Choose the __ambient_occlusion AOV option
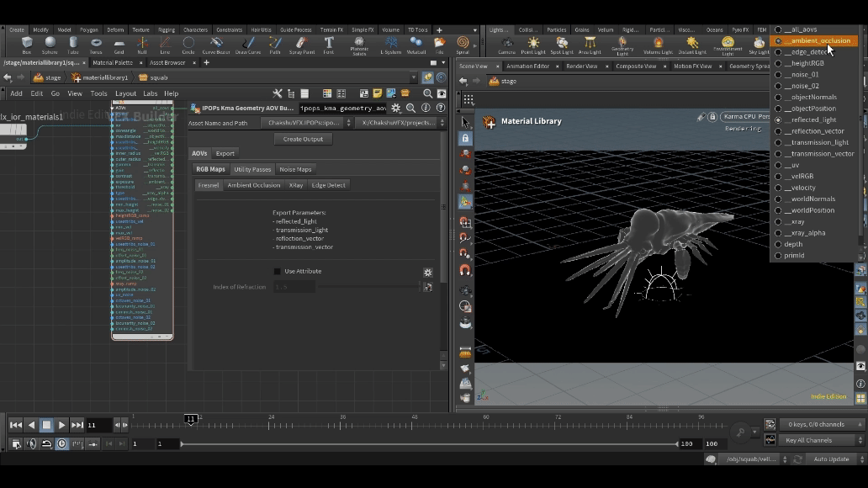Image resolution: width=868 pixels, height=488 pixels. [813, 41]
